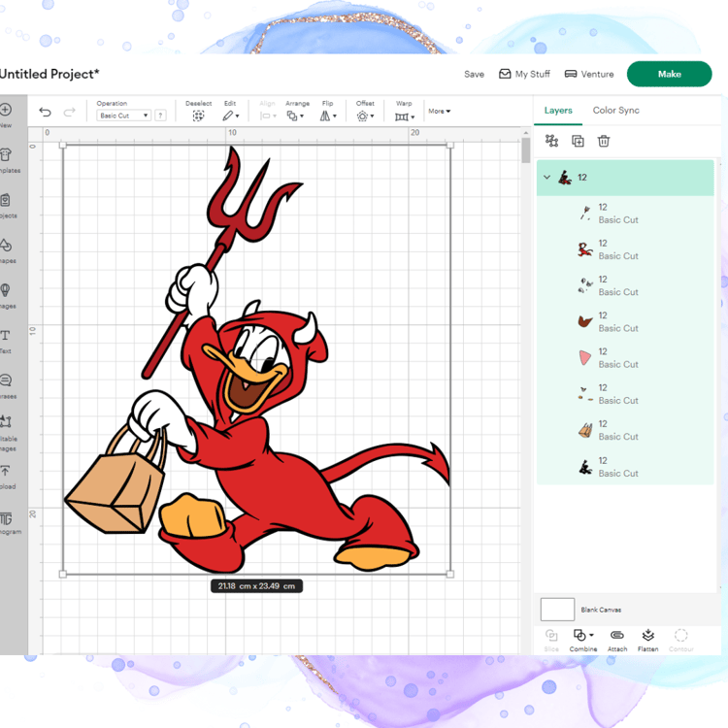Click the Duplicate layer icon

point(578,141)
